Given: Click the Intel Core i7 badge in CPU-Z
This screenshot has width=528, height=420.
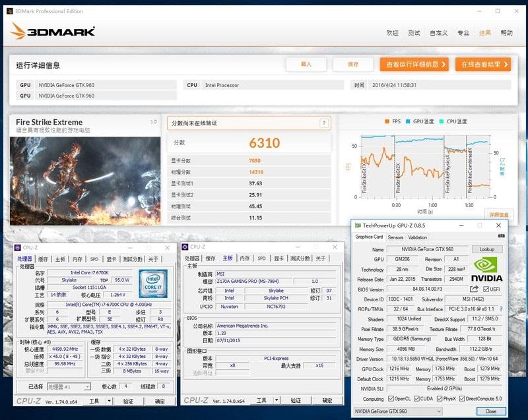Looking at the screenshot, I should [x=153, y=283].
